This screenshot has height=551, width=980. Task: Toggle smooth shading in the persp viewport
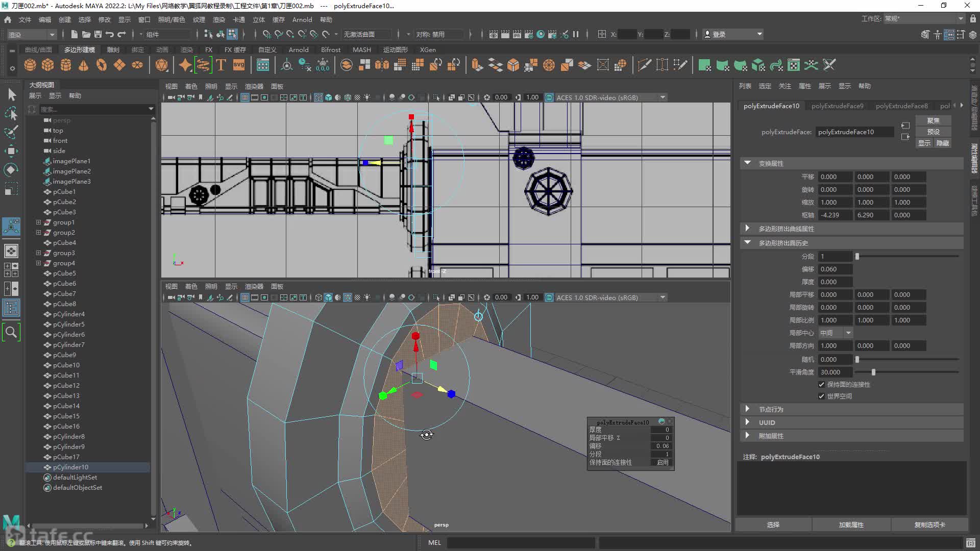[328, 297]
